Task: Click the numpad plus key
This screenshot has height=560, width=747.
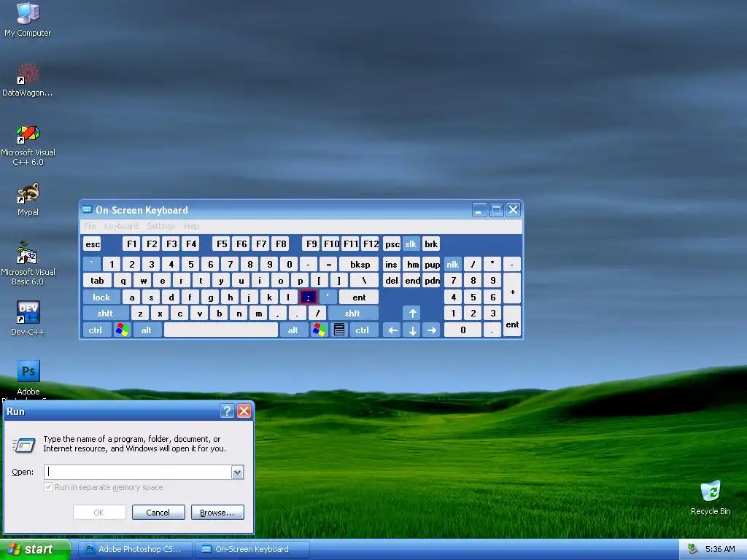Action: pos(512,289)
